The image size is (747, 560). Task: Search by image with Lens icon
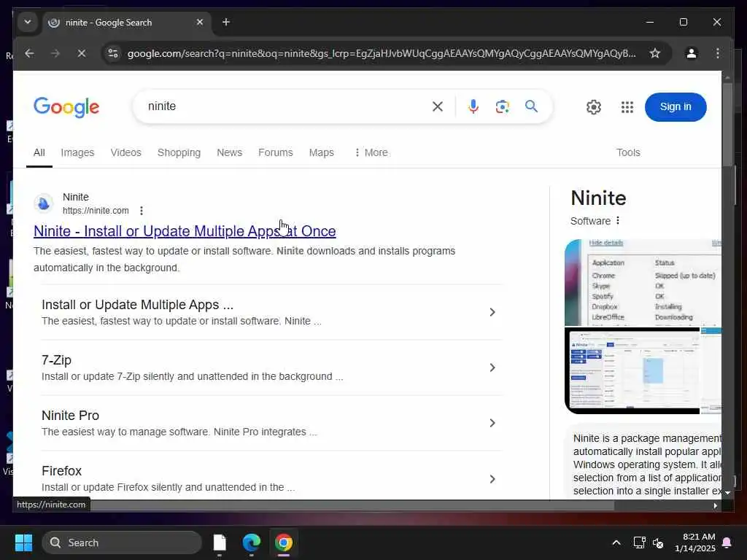click(502, 106)
